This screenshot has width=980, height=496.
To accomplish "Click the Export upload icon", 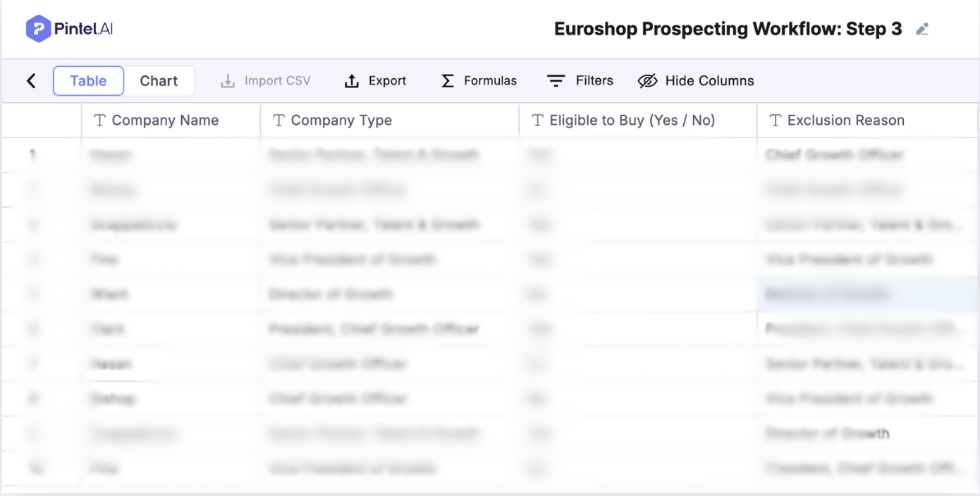I will pos(352,81).
